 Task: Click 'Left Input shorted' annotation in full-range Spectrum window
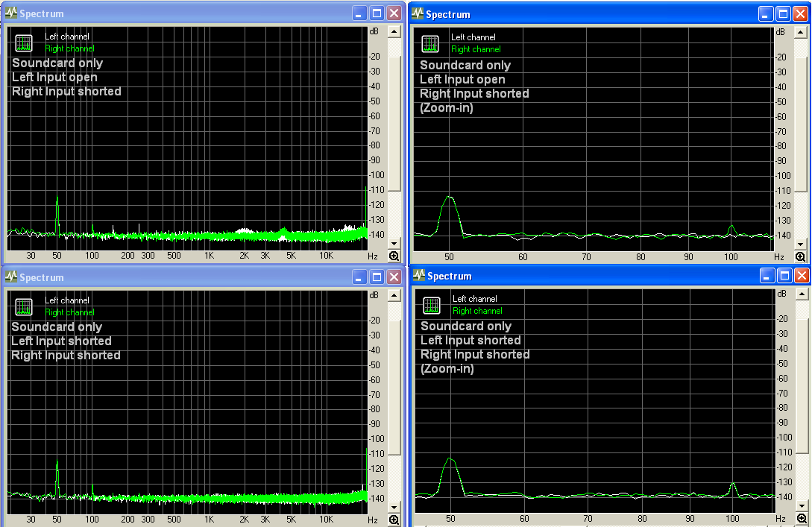(x=61, y=341)
